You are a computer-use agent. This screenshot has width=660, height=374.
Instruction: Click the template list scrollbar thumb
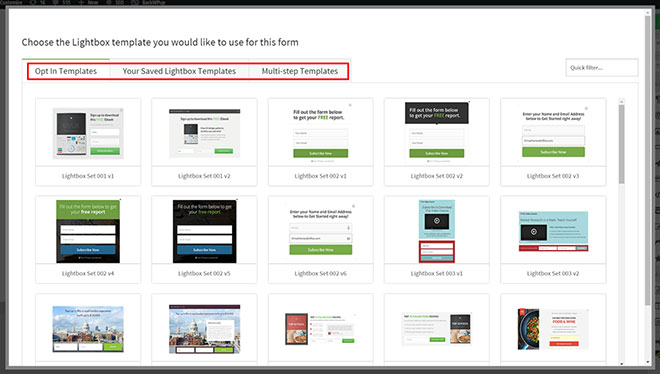click(x=621, y=143)
